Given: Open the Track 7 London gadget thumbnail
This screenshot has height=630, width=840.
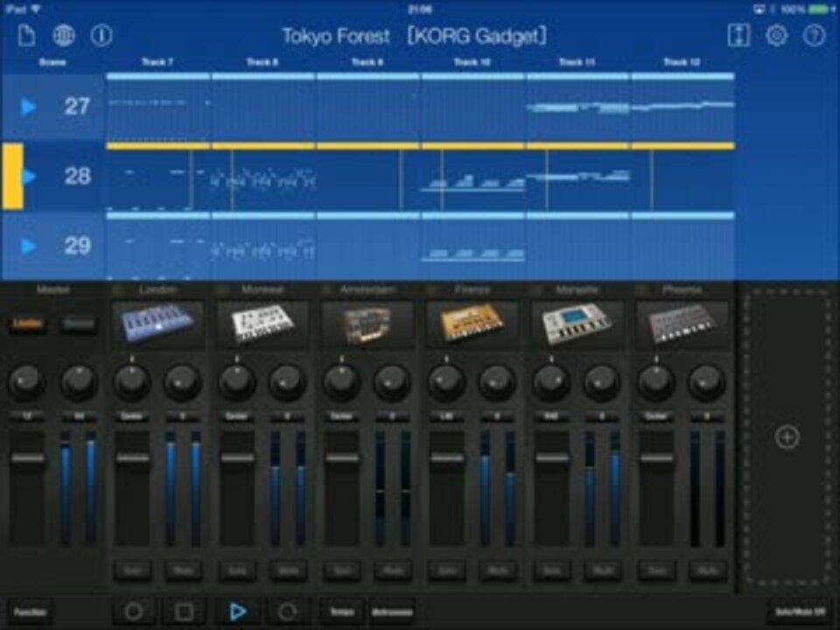Looking at the screenshot, I should tap(158, 325).
